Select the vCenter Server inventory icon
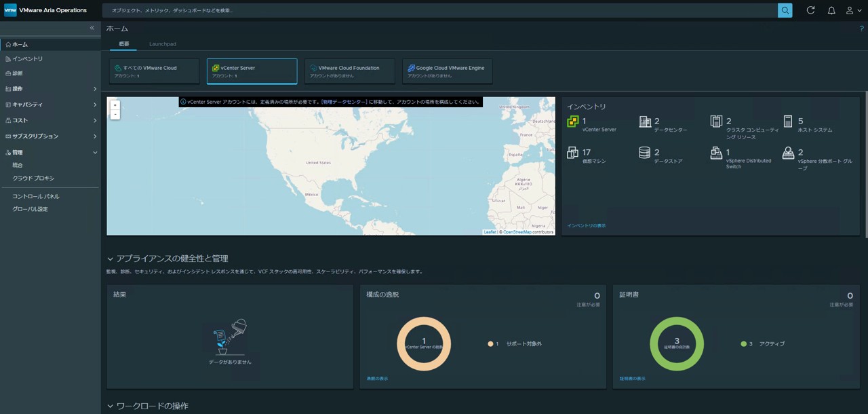868x414 pixels. 573,121
